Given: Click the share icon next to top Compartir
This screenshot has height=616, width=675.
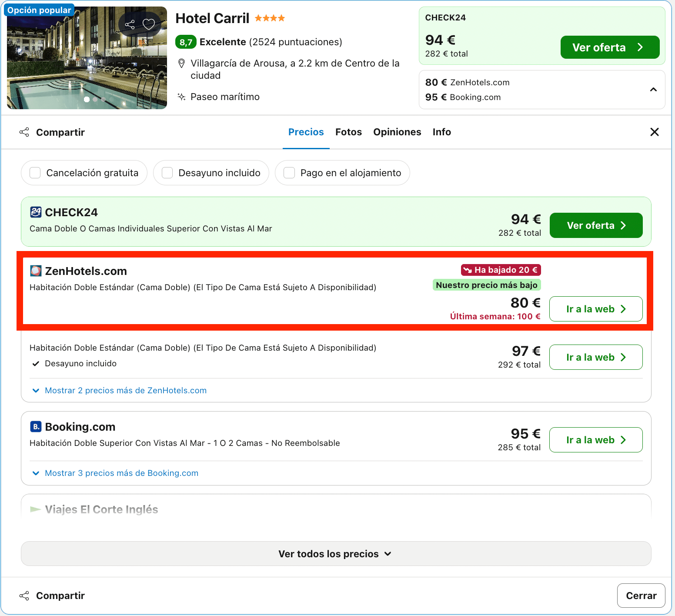Looking at the screenshot, I should (x=24, y=132).
